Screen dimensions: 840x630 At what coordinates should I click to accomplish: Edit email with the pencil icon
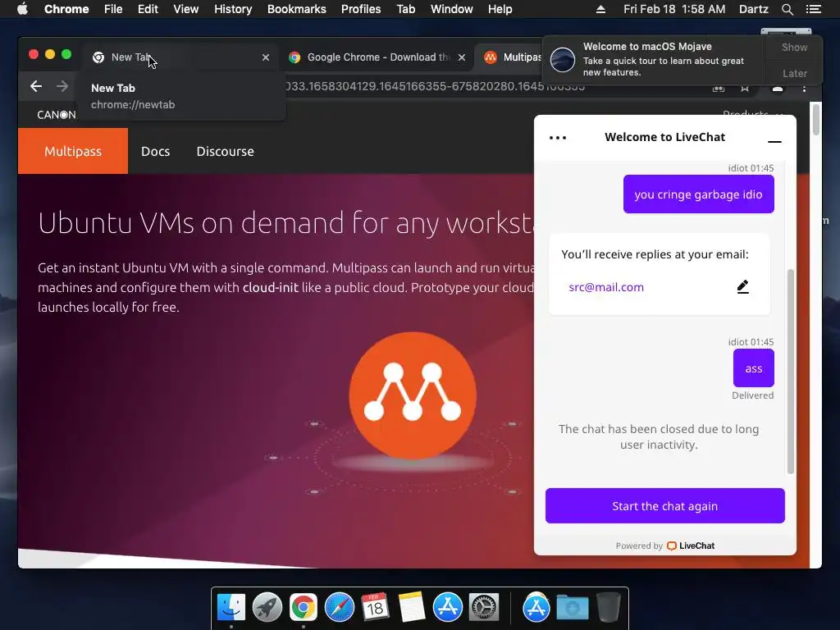click(742, 287)
